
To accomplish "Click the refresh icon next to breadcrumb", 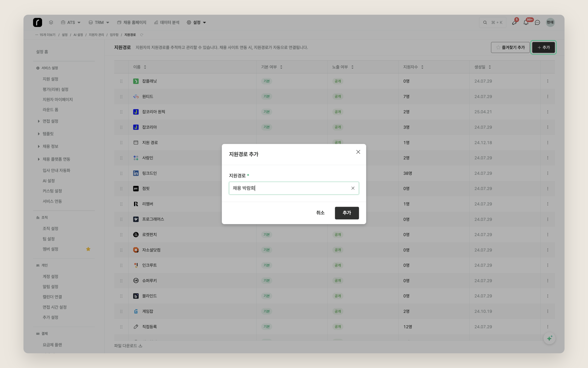I will tap(142, 35).
